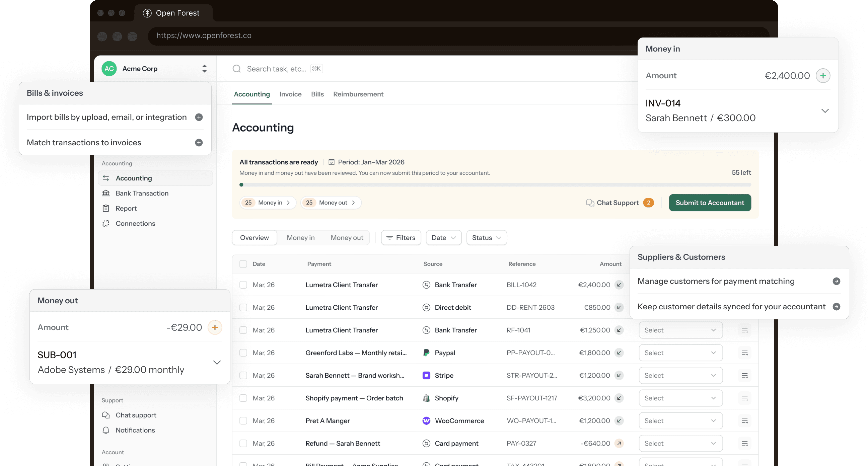
Task: Click the list action icon on SF-PAYOUT-1217 row
Action: pyautogui.click(x=744, y=398)
